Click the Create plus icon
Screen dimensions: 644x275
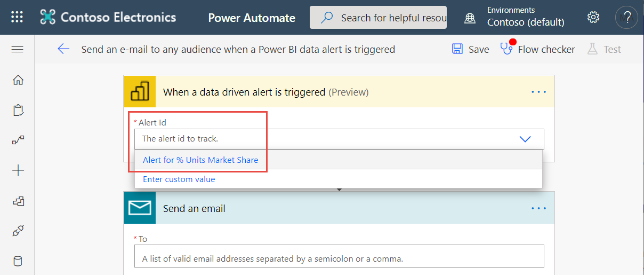click(18, 171)
